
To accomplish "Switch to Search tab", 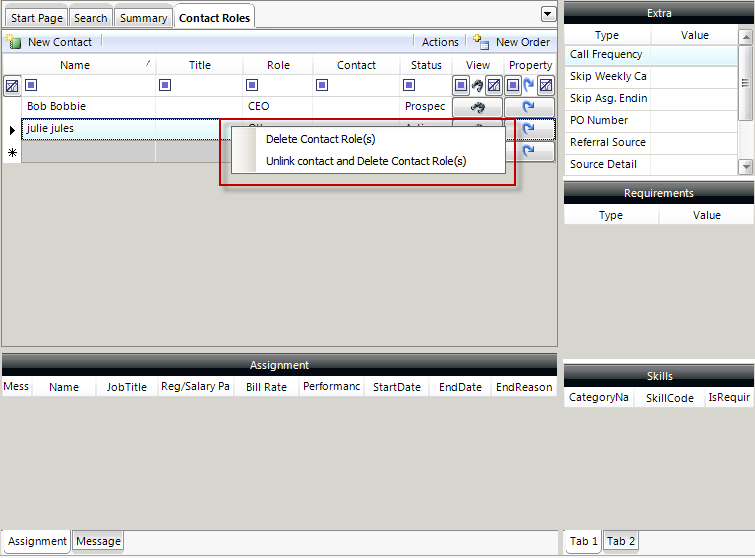I will point(91,18).
